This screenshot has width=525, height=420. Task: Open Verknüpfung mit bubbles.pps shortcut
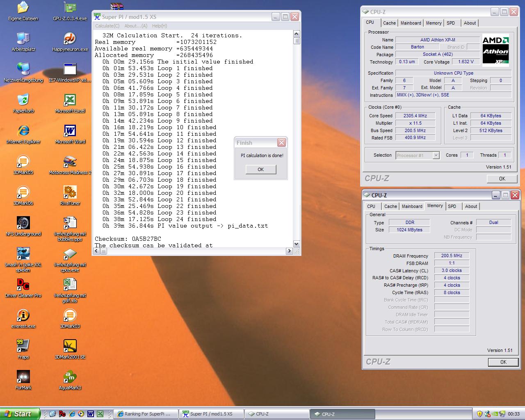[x=70, y=229]
